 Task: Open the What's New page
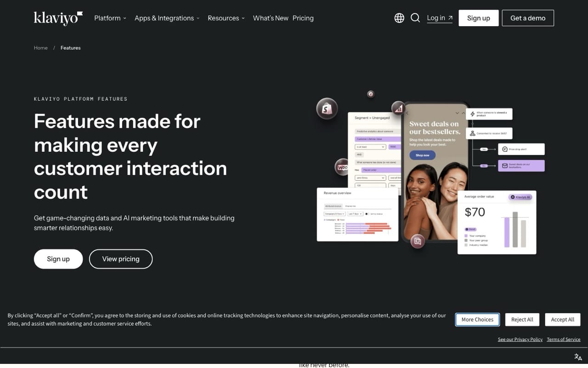(x=271, y=18)
